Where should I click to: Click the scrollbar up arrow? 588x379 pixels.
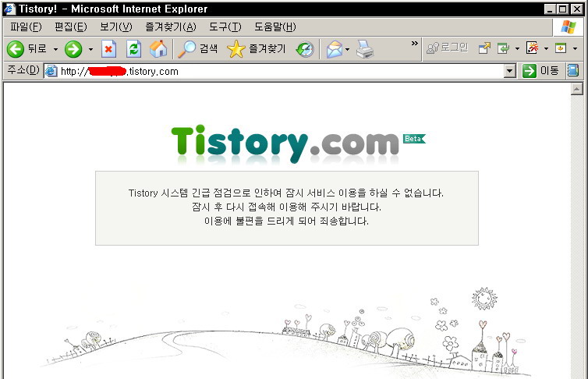(577, 89)
